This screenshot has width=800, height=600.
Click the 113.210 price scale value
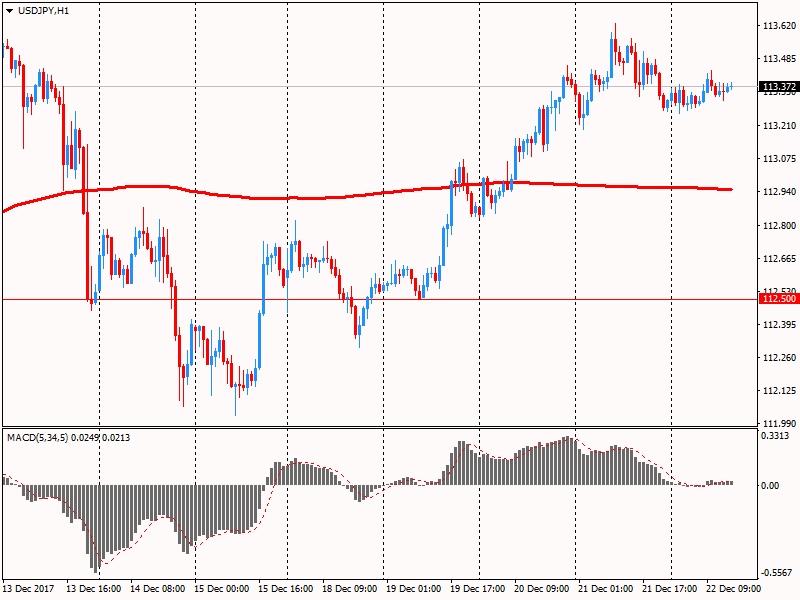click(779, 126)
